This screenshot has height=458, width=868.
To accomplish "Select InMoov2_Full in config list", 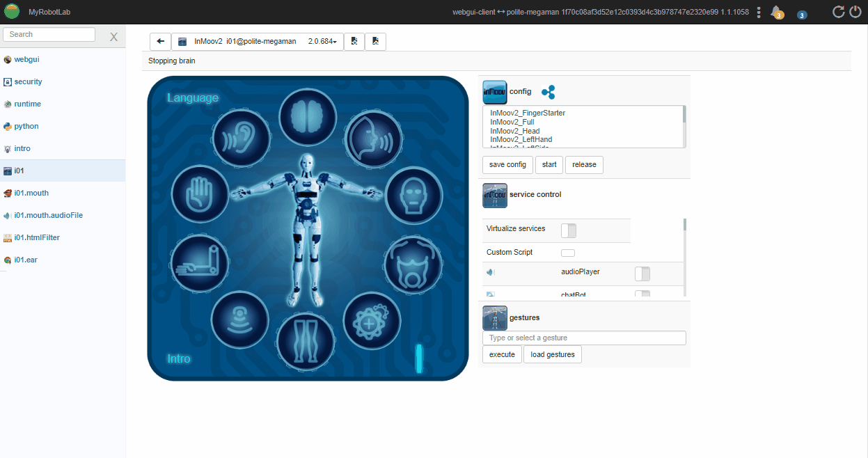I will tap(512, 122).
